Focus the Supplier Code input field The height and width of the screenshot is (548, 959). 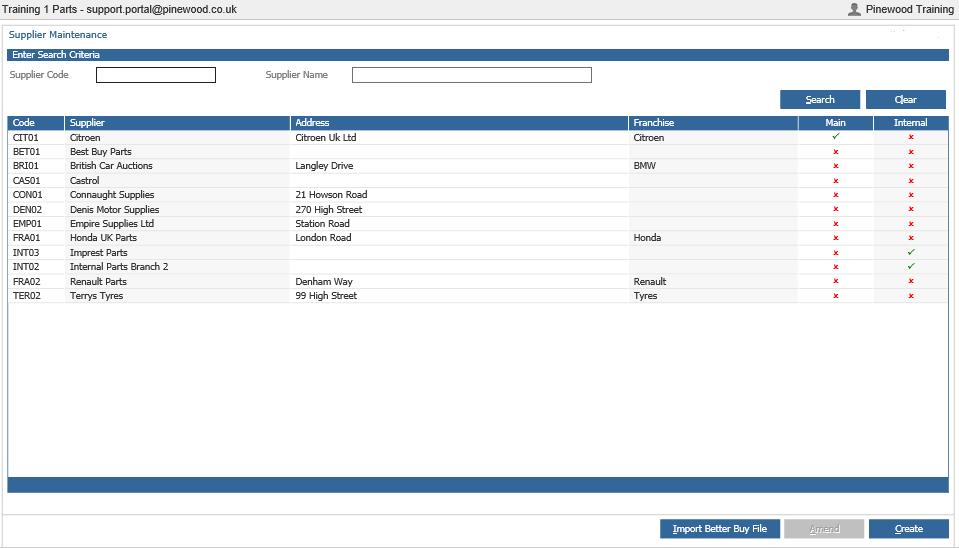coord(156,75)
